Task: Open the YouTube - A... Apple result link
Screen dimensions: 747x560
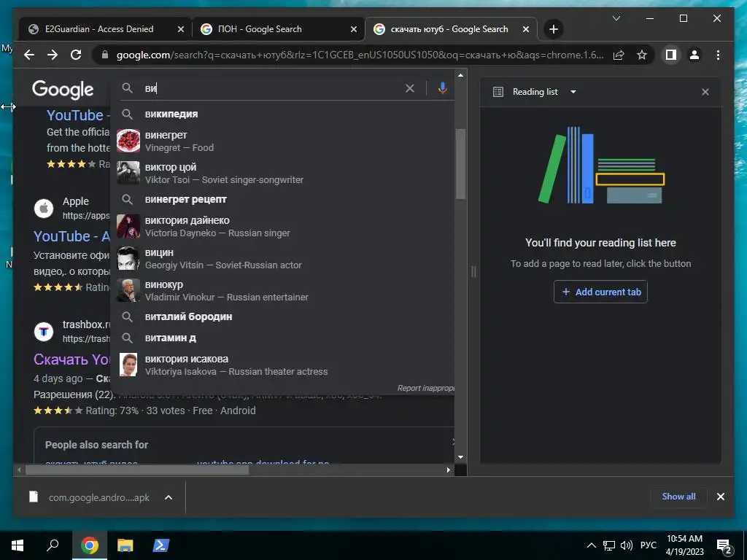Action: [71, 236]
